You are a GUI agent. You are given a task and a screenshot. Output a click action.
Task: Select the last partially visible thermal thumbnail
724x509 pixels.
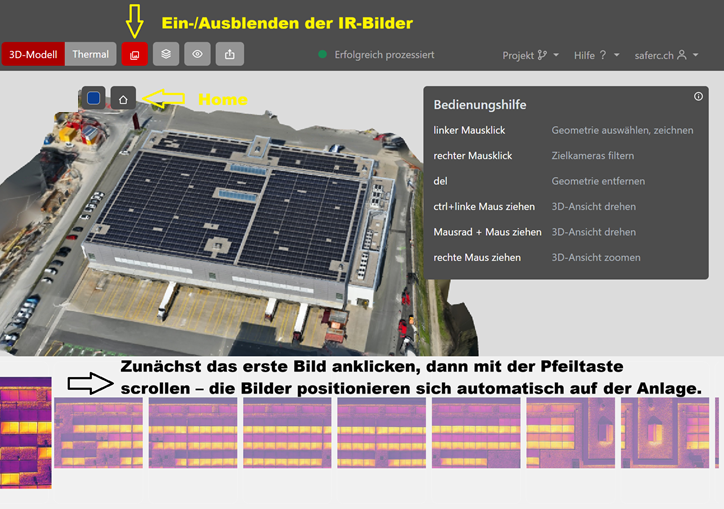(718, 432)
